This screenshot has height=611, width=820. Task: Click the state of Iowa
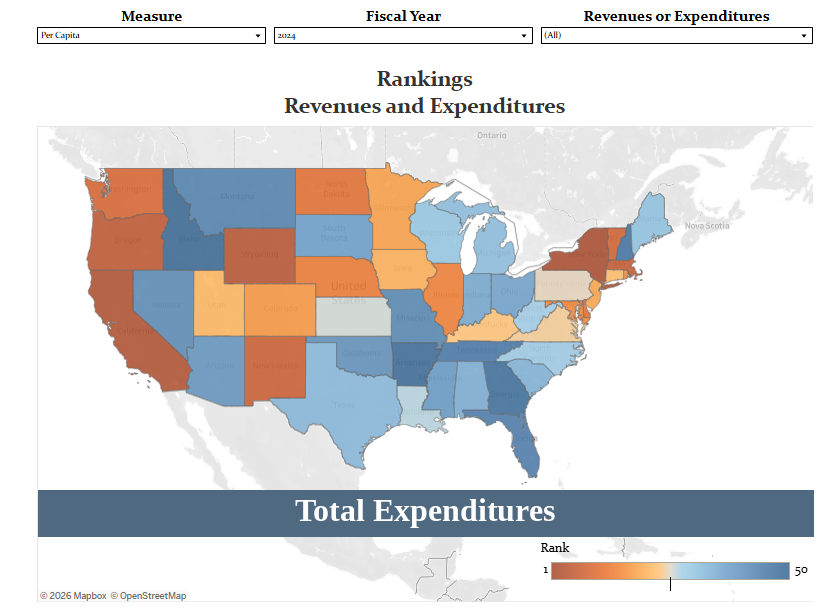pyautogui.click(x=403, y=268)
